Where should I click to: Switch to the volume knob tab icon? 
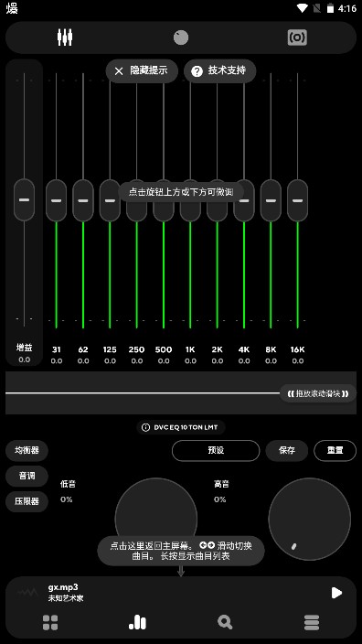coord(181,38)
